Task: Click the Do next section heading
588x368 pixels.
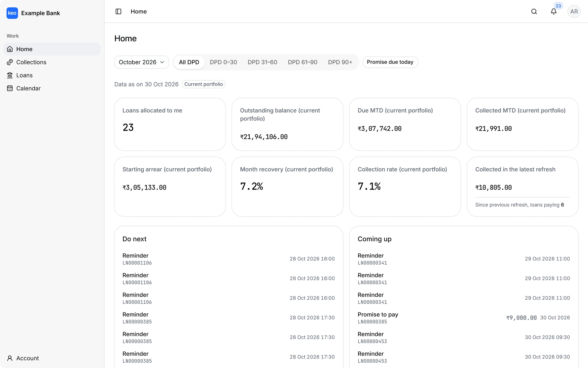Action: tap(134, 239)
